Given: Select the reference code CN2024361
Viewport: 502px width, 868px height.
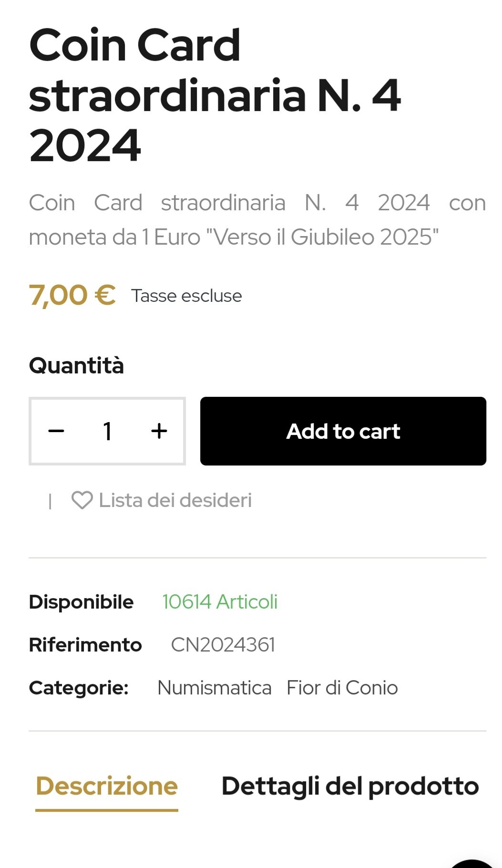Looking at the screenshot, I should [x=223, y=645].
